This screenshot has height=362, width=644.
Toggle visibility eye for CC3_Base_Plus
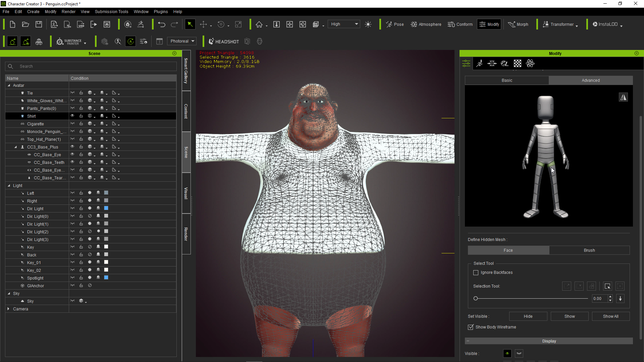pyautogui.click(x=72, y=147)
